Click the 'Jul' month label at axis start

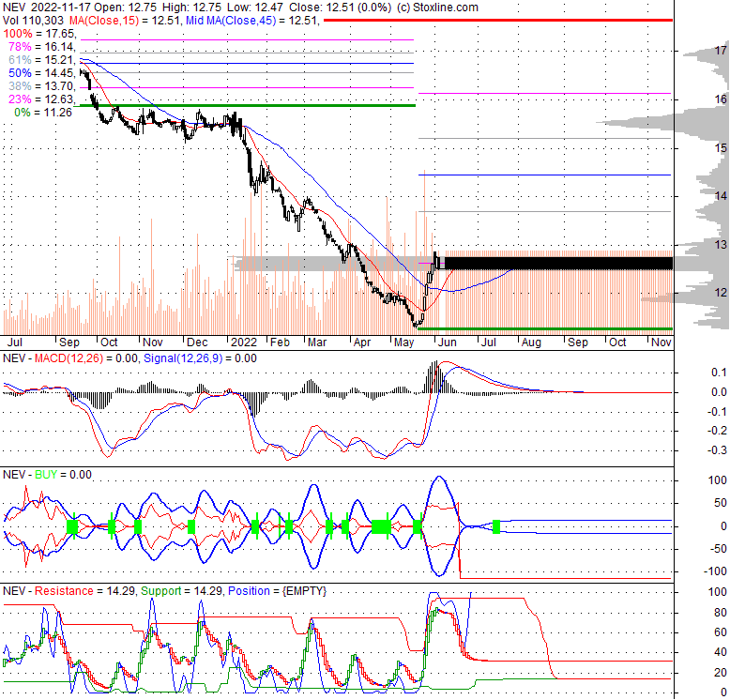coord(15,342)
